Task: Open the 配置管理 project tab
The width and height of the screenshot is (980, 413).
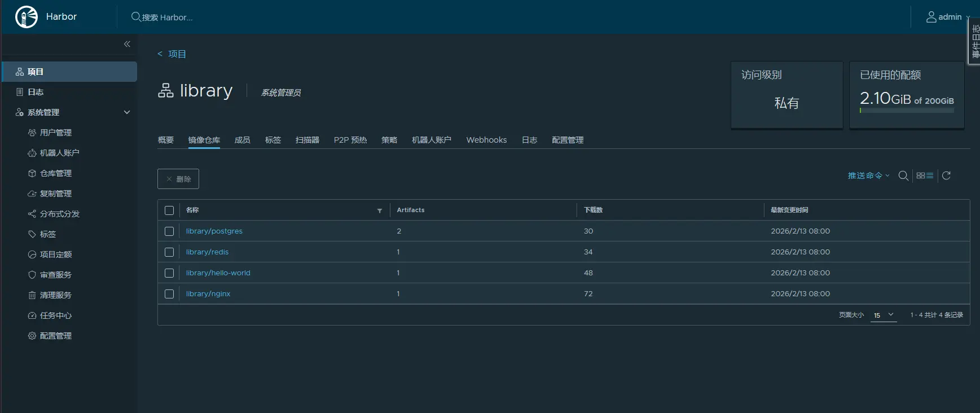Action: click(x=568, y=140)
